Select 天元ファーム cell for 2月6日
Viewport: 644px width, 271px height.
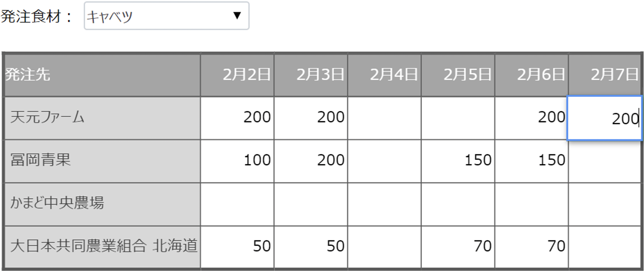531,118
